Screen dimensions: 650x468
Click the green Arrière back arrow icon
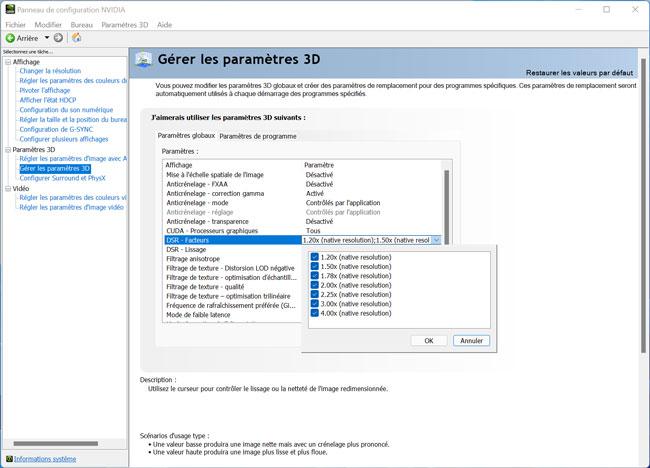tap(11, 37)
